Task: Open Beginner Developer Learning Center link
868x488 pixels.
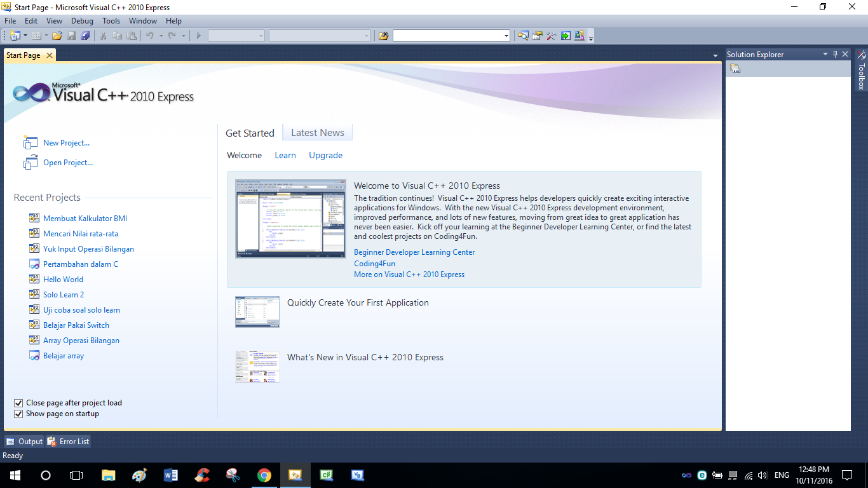Action: [414, 252]
